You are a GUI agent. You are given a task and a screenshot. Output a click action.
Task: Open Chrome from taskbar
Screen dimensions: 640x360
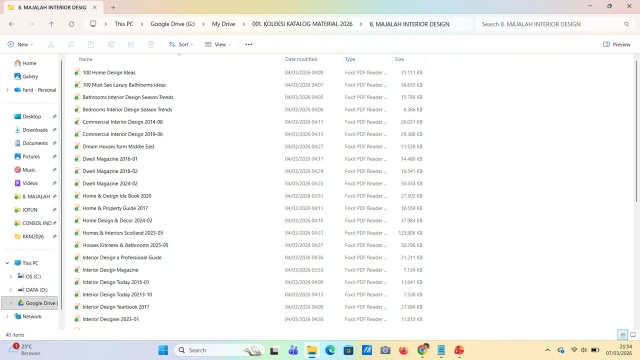pos(422,350)
